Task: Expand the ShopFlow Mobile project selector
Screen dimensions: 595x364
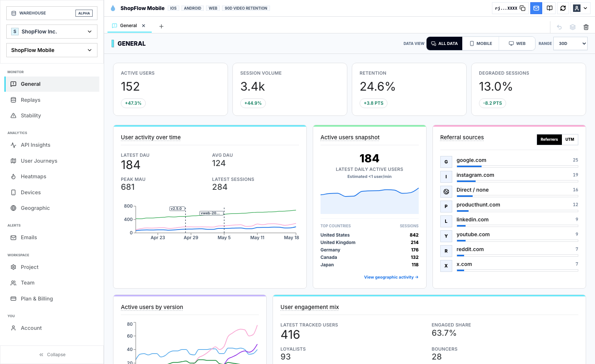Action: [x=52, y=50]
